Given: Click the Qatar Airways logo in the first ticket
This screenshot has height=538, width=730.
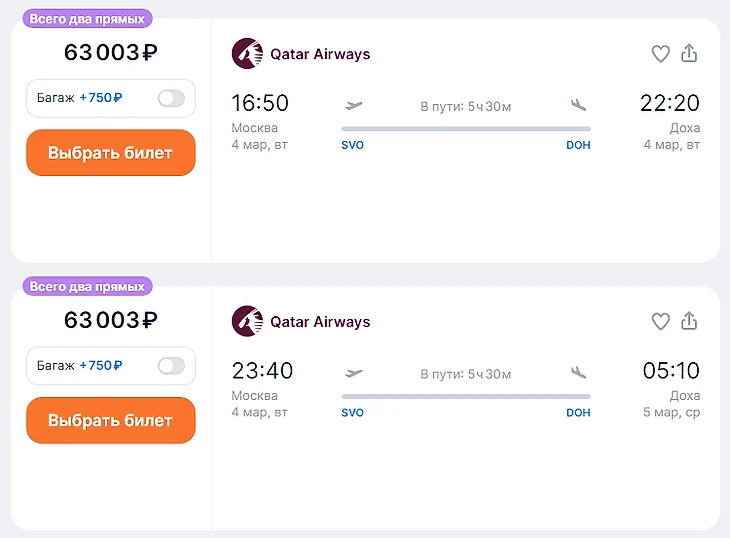Looking at the screenshot, I should coord(246,54).
